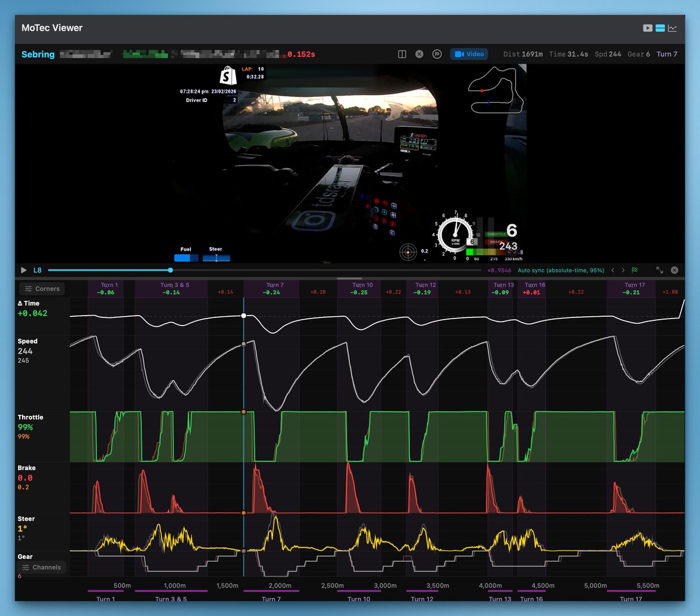
Task: Jump to the Turn 13 segment header
Action: 500,289
